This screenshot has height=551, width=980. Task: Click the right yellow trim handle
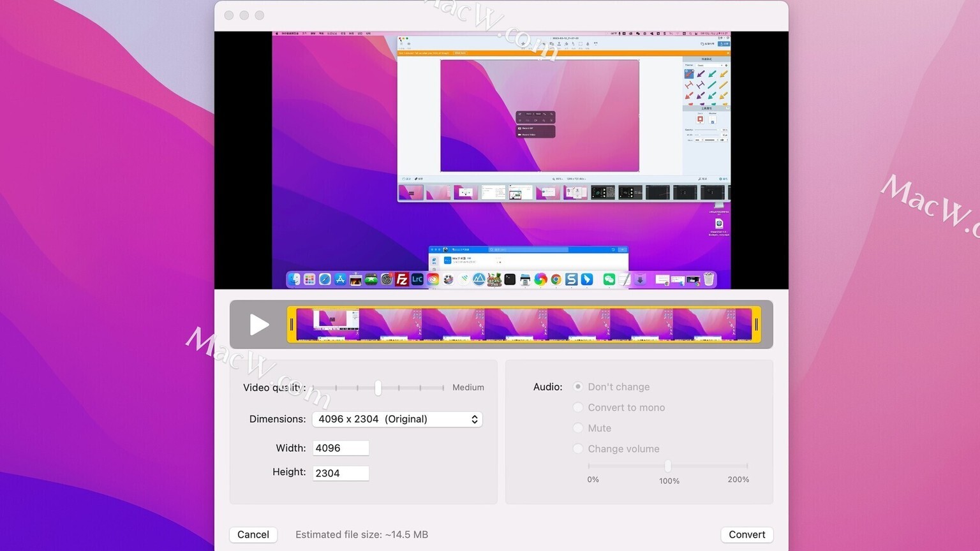(757, 325)
